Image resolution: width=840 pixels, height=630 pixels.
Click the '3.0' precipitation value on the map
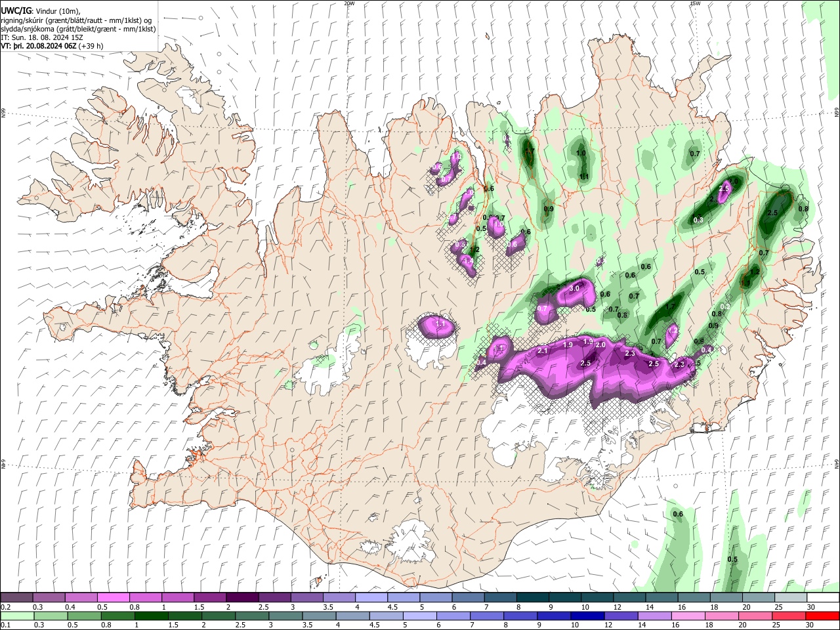(574, 288)
